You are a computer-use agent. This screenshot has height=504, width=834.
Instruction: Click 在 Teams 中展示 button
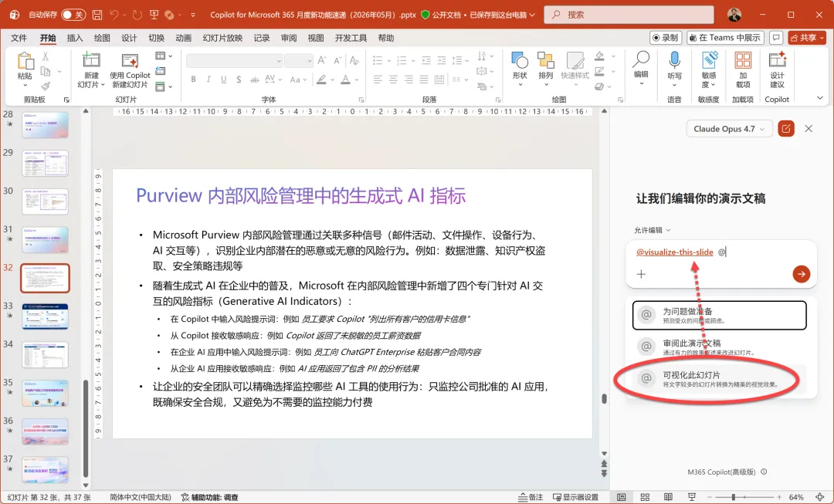coord(725,38)
